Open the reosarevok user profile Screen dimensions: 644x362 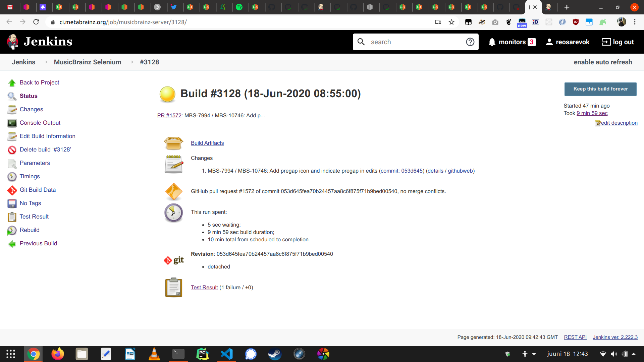click(x=568, y=42)
